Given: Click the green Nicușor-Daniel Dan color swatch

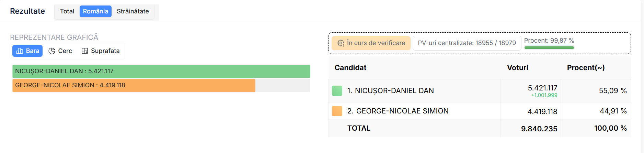Looking at the screenshot, I should [337, 91].
